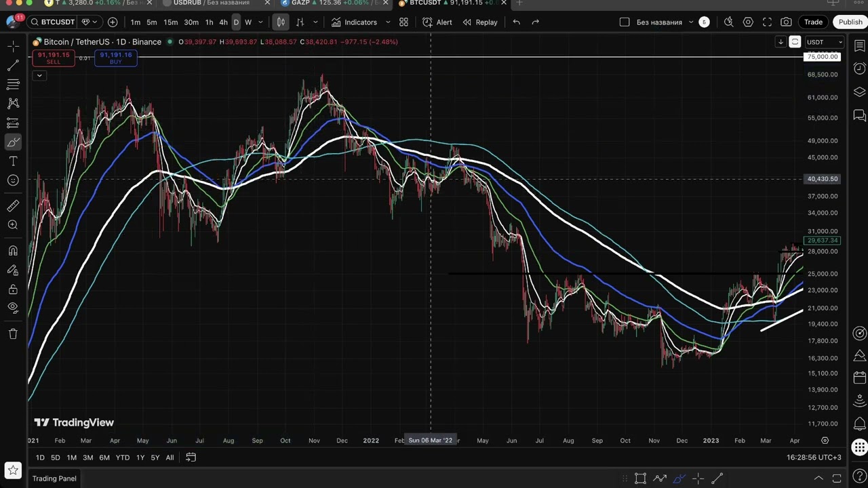Open the go-to-date calendar icon
The width and height of the screenshot is (868, 488).
191,457
